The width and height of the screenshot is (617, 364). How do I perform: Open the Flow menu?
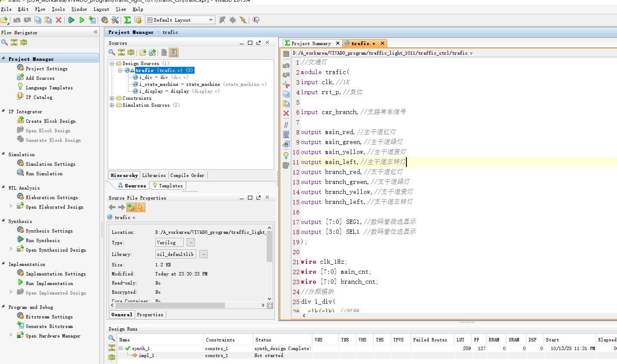pyautogui.click(x=40, y=9)
